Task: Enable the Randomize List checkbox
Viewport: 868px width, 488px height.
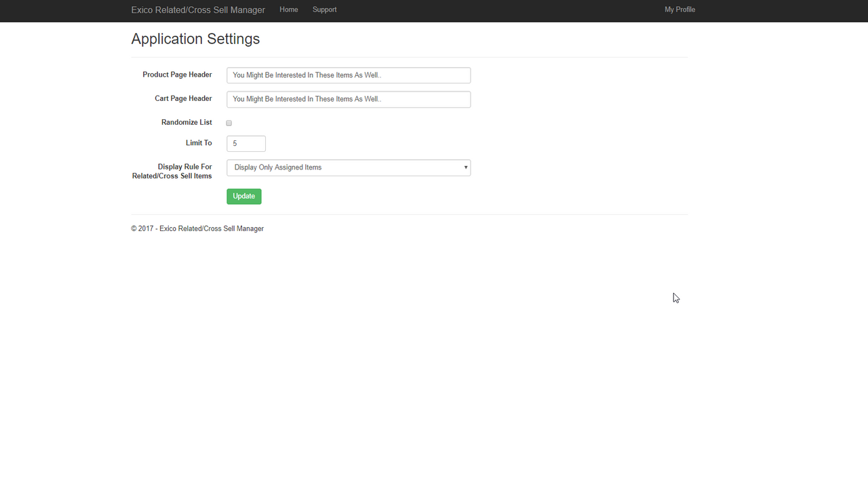Action: tap(229, 123)
